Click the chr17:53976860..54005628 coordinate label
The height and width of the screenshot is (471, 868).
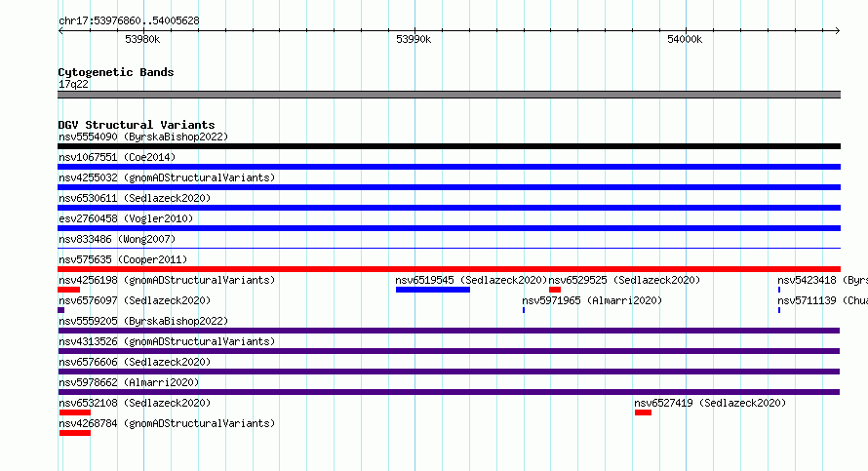coord(129,20)
